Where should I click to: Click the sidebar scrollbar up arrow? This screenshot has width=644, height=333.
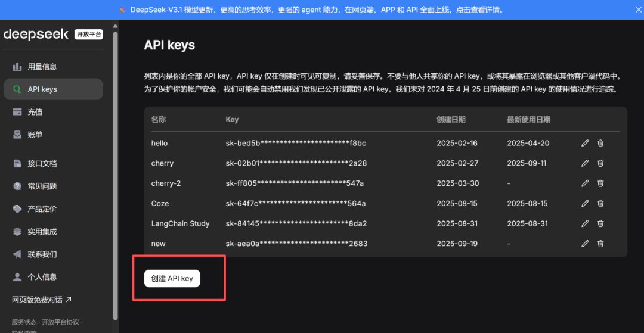pos(116,26)
